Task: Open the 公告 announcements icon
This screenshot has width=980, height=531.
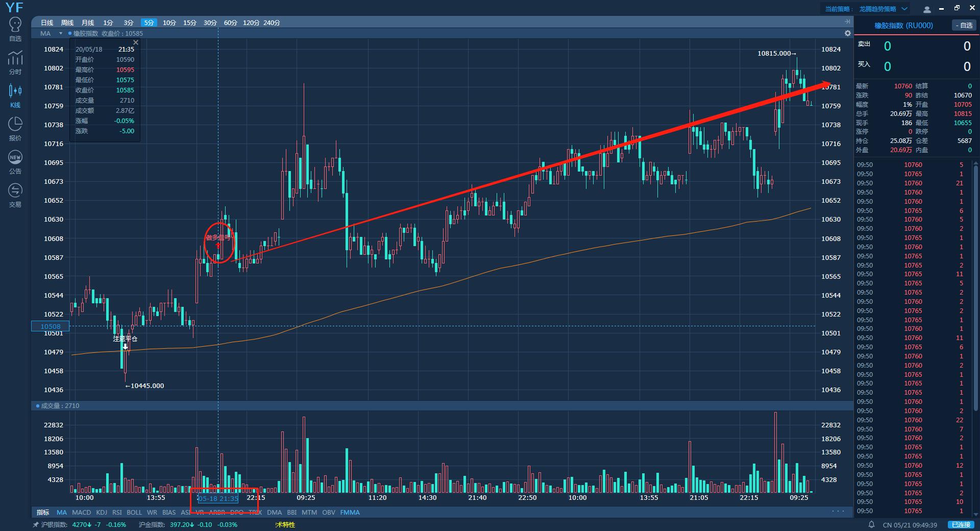Action: [x=15, y=162]
